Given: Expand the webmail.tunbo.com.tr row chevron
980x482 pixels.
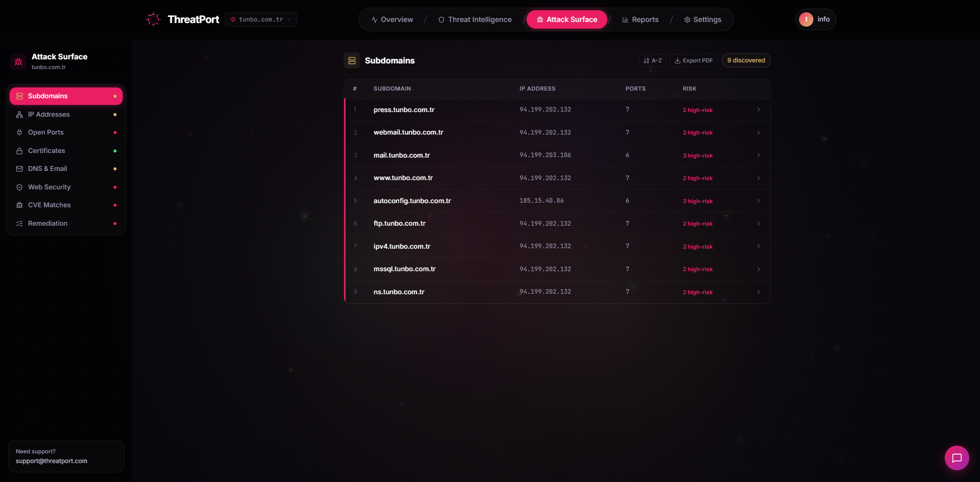Looking at the screenshot, I should [758, 133].
